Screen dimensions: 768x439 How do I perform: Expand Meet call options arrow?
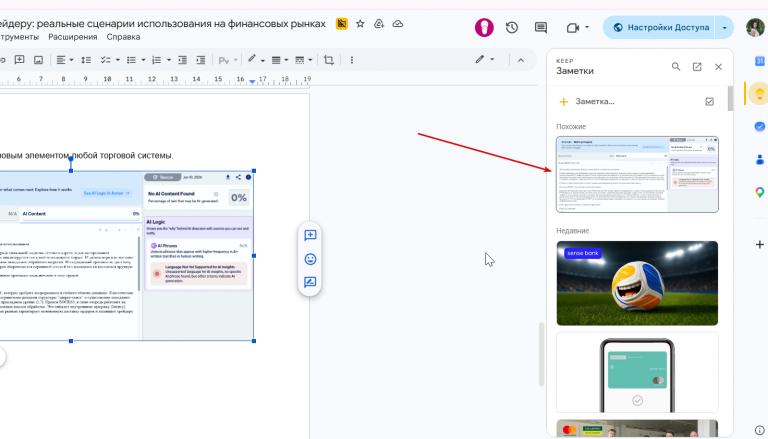coord(587,27)
